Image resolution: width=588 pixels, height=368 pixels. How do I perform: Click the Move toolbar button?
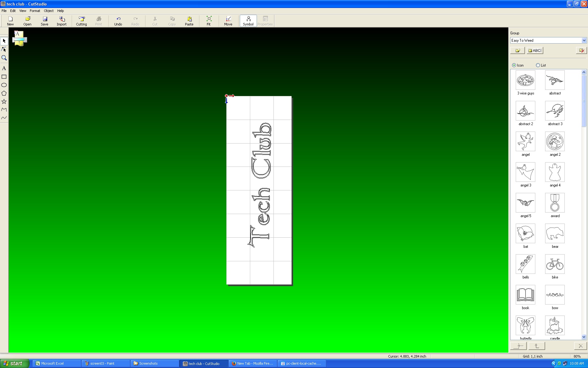coord(228,21)
